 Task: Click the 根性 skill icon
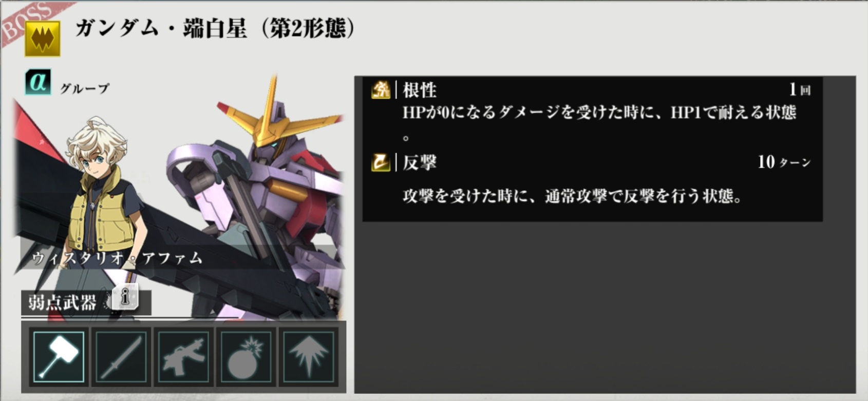(381, 90)
